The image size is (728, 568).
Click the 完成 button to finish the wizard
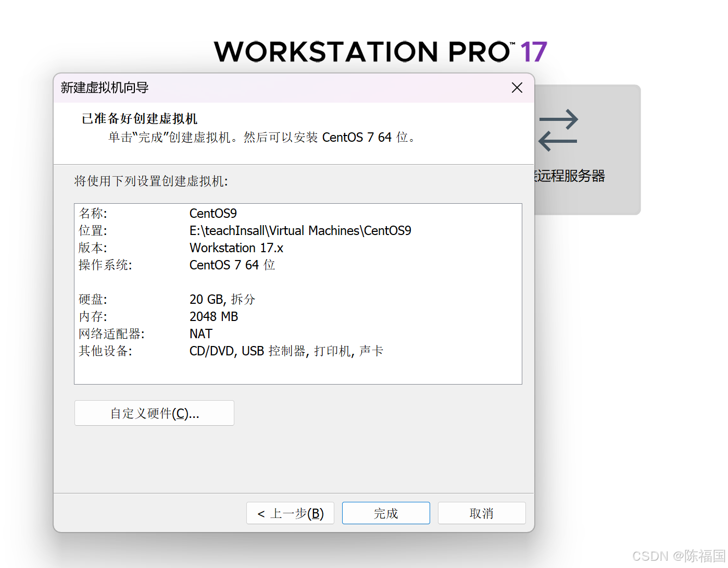[x=386, y=513]
